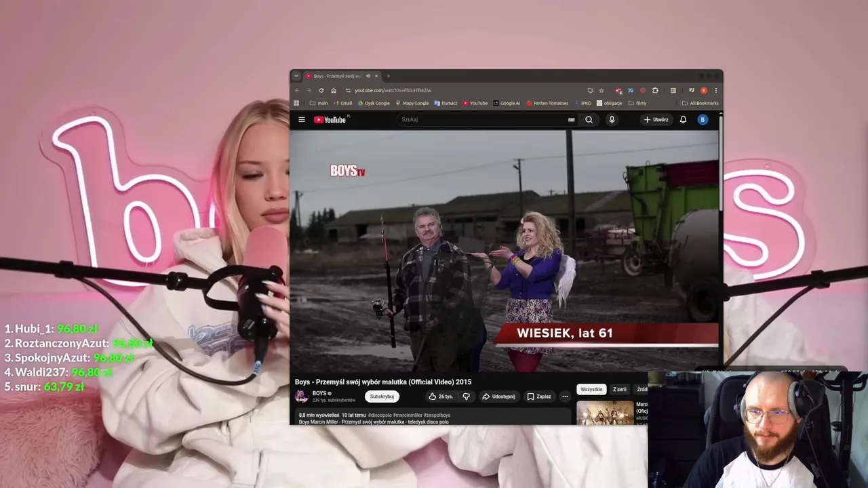This screenshot has width=868, height=488.
Task: Expand the All Bookmarks folder
Action: [701, 103]
